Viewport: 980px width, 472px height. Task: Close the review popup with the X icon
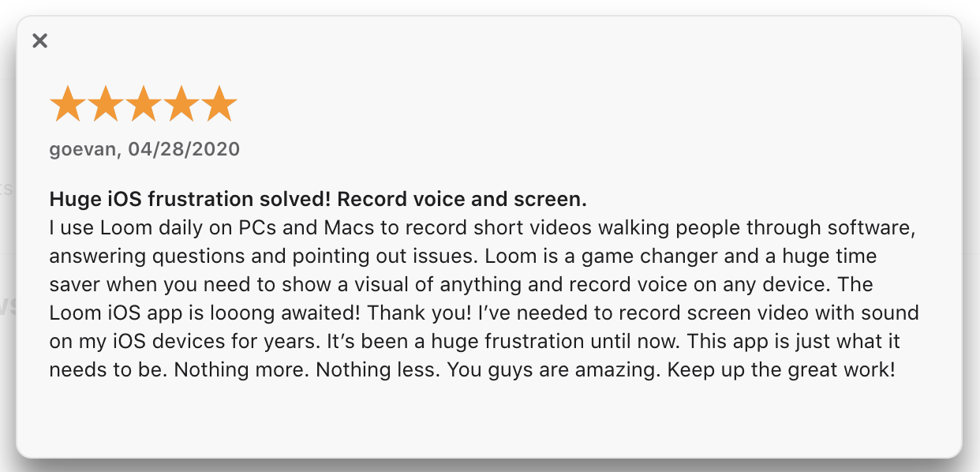pyautogui.click(x=40, y=40)
